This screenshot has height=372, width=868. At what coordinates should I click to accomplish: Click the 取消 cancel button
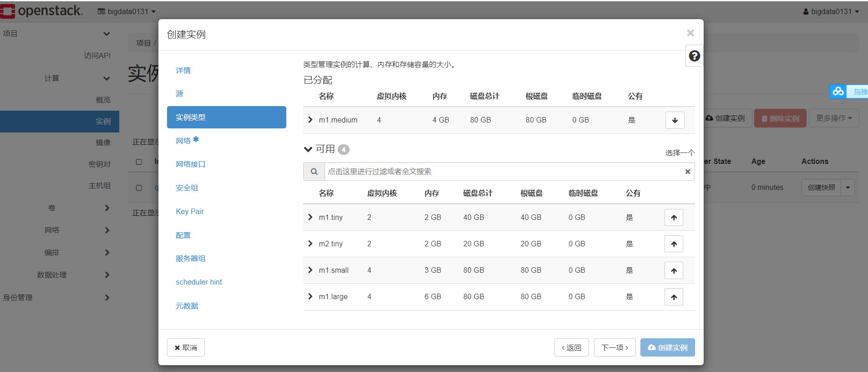(186, 347)
